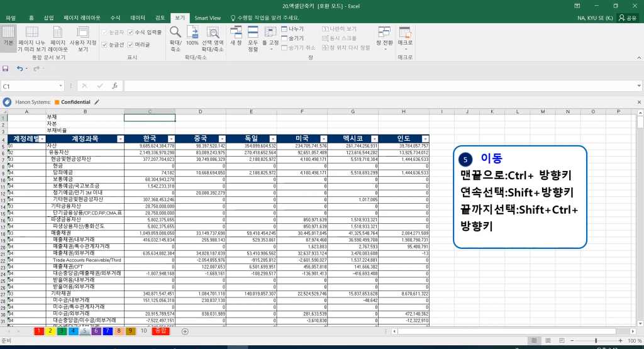
Task: Toggle the Headings checkbox
Action: point(131,45)
